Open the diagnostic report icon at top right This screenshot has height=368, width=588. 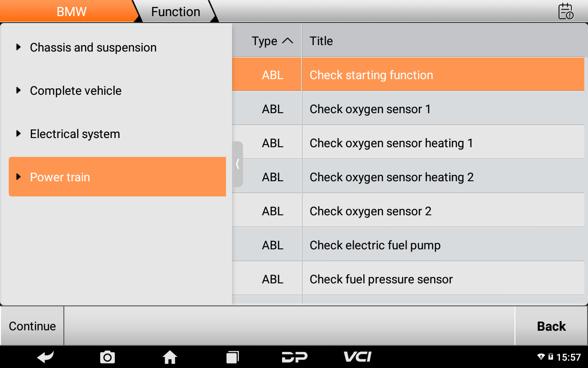point(566,11)
